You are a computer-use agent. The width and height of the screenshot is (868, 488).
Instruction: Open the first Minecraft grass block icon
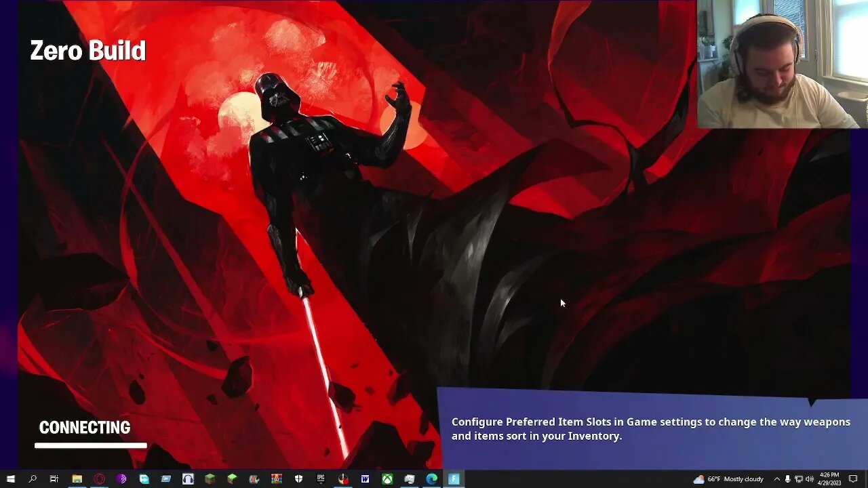(x=210, y=479)
